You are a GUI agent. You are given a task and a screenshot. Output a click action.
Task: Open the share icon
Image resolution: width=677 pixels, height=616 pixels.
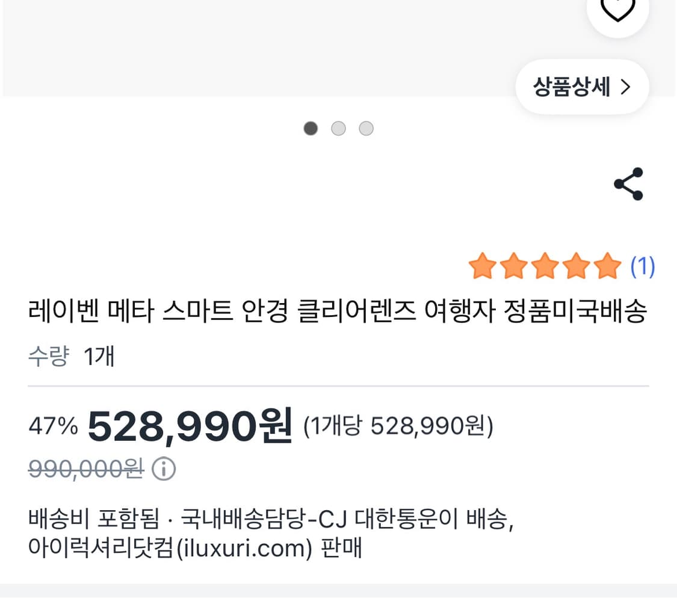coord(628,183)
